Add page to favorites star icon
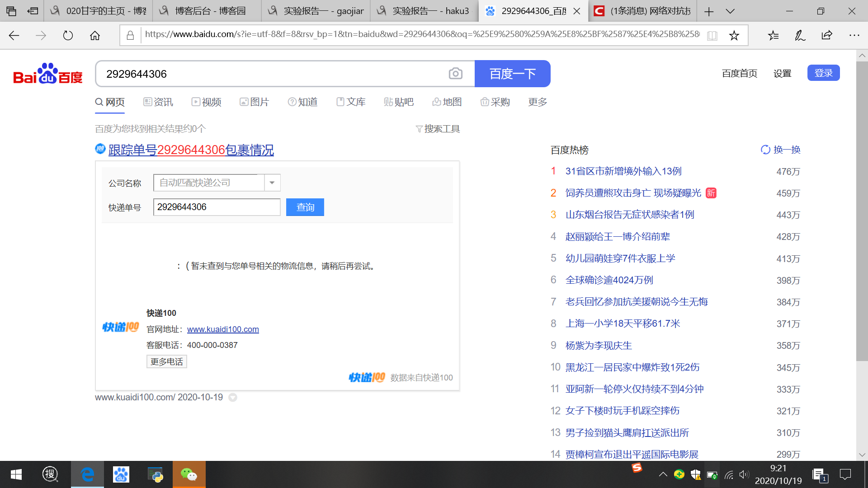This screenshot has height=488, width=868. tap(734, 35)
